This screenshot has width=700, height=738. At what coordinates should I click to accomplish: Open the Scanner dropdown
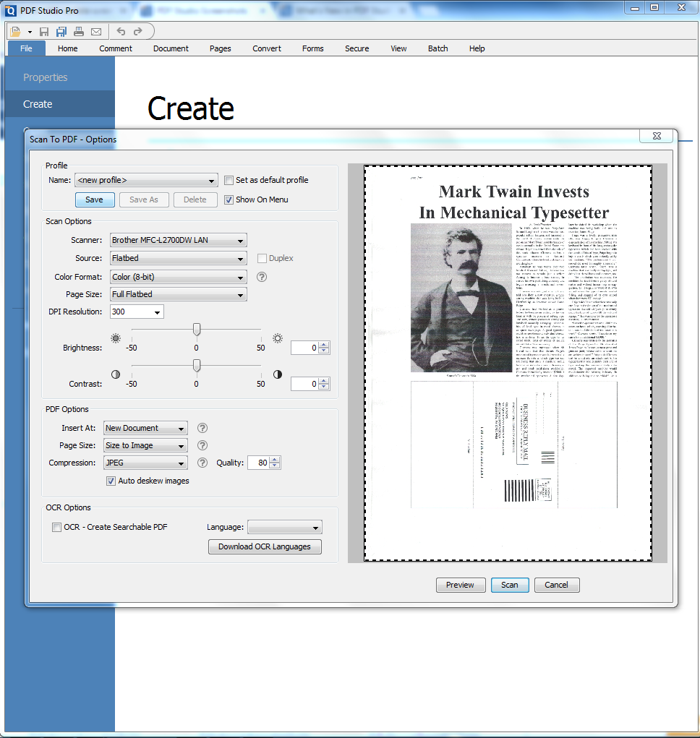pyautogui.click(x=179, y=240)
